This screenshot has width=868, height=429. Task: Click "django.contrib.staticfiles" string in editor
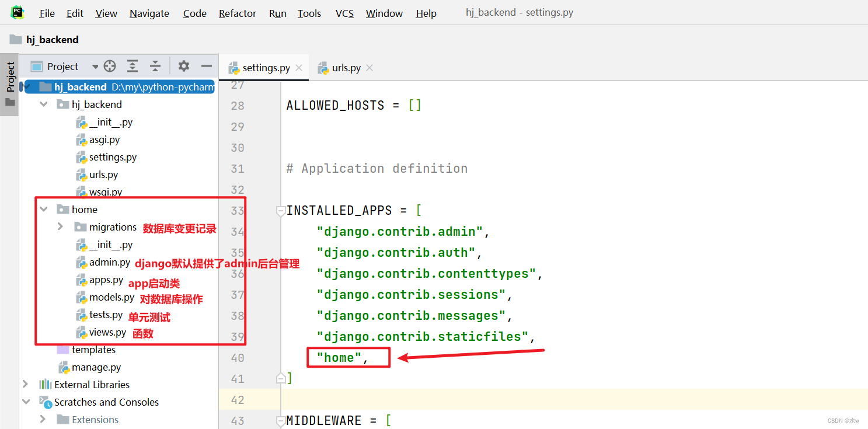tap(423, 337)
